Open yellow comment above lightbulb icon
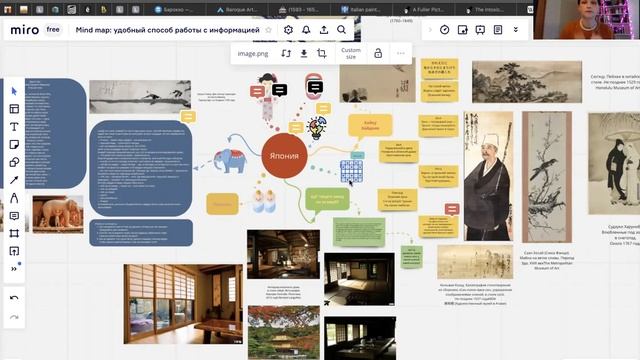The height and width of the screenshot is (360, 640). (x=323, y=109)
